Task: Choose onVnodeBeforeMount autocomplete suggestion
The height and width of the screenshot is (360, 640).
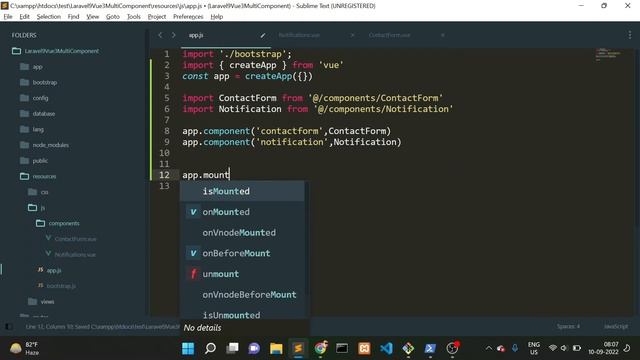Action: pos(242,295)
